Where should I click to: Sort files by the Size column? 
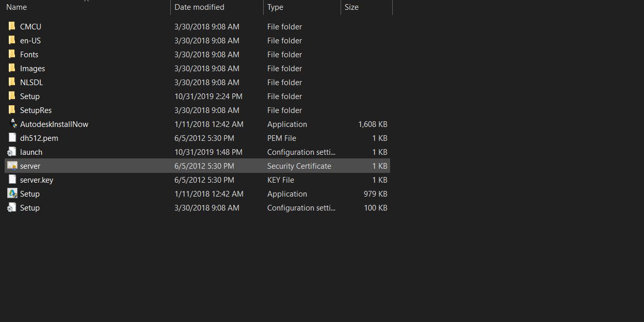tap(351, 7)
